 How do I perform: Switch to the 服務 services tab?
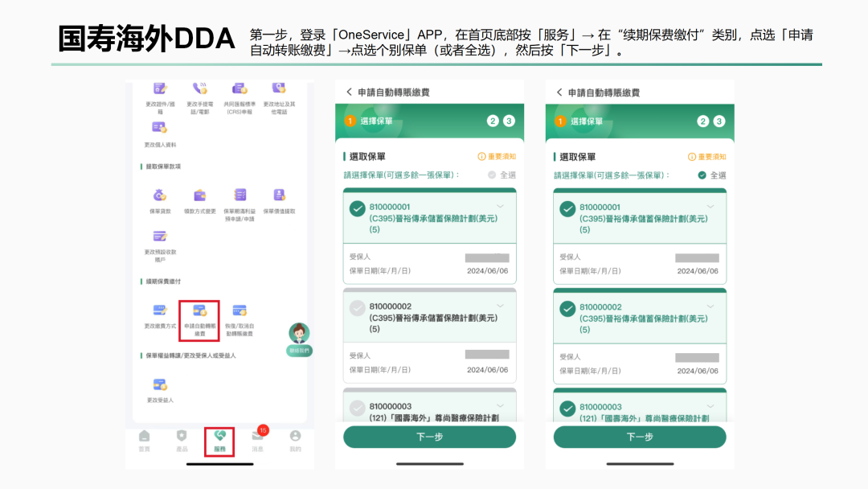coord(219,442)
